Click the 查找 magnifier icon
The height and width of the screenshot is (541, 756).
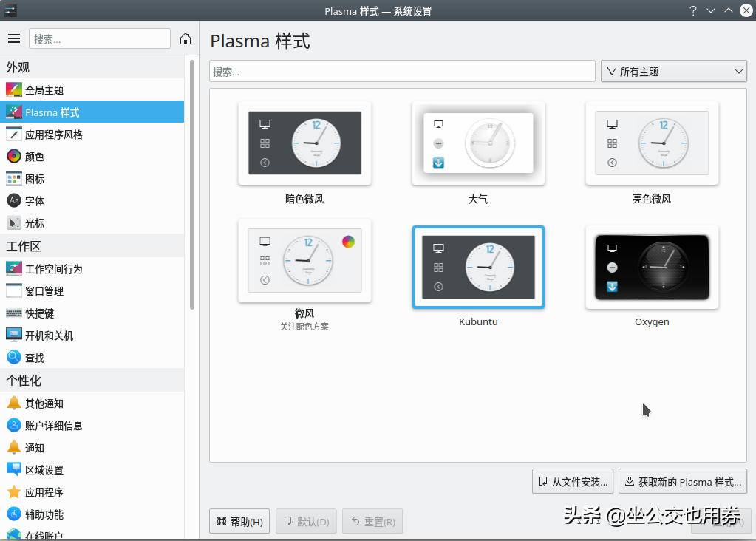click(14, 357)
